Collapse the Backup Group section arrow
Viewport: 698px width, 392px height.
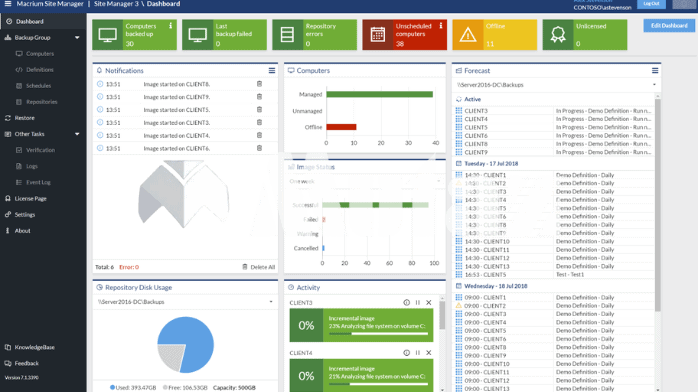tap(77, 38)
